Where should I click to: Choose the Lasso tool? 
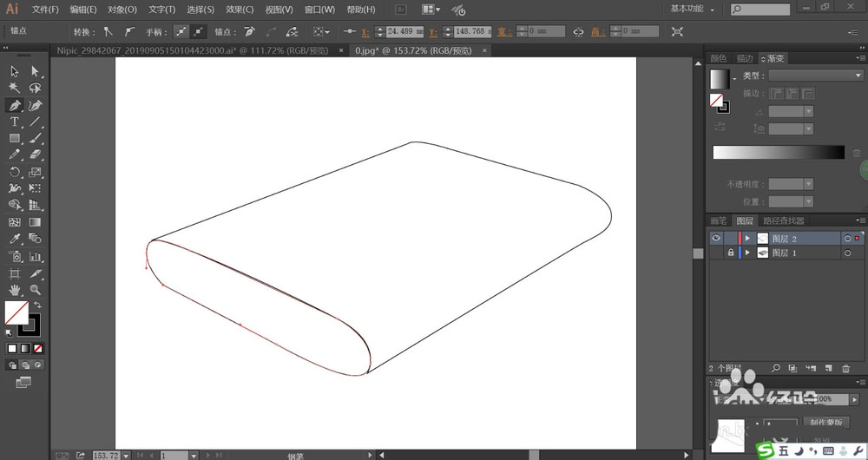click(x=36, y=88)
